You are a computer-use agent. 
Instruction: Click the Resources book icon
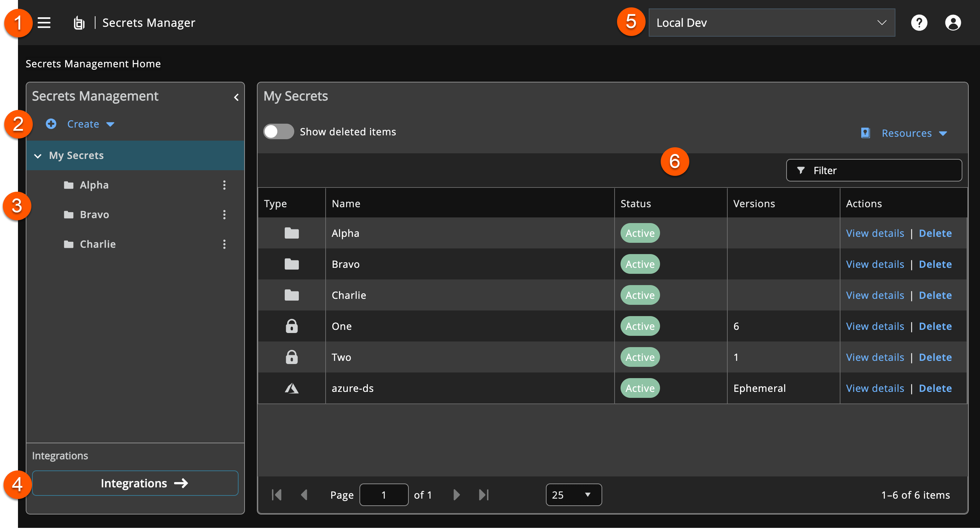pyautogui.click(x=865, y=133)
